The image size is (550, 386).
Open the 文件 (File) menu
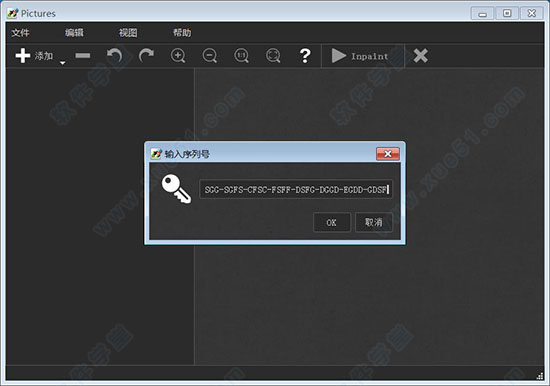[x=20, y=33]
